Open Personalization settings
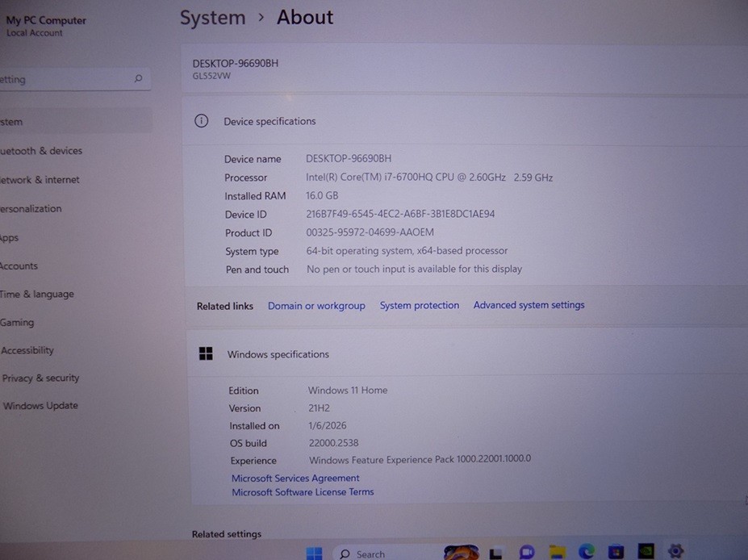 [x=31, y=208]
